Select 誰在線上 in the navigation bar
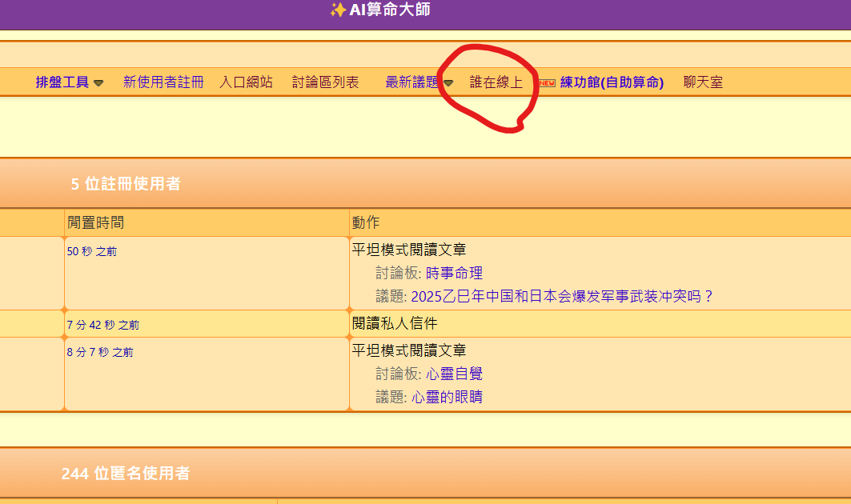This screenshot has width=851, height=504. coord(496,82)
